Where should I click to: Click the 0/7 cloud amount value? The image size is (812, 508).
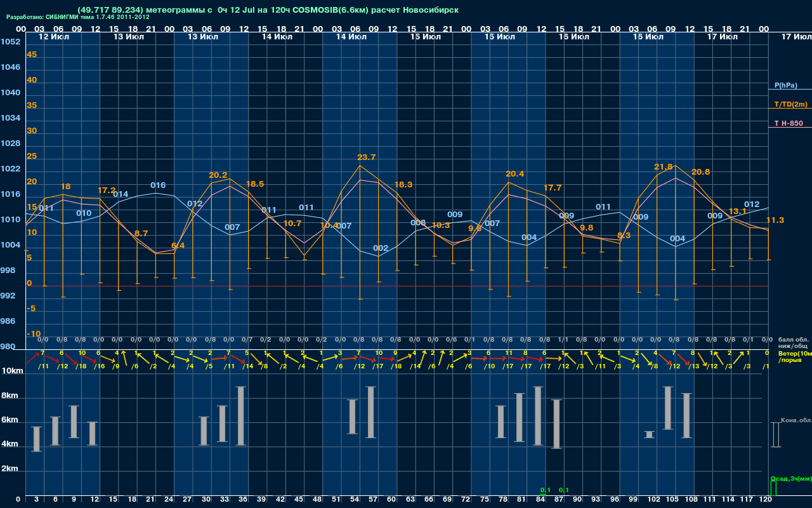click(x=247, y=340)
